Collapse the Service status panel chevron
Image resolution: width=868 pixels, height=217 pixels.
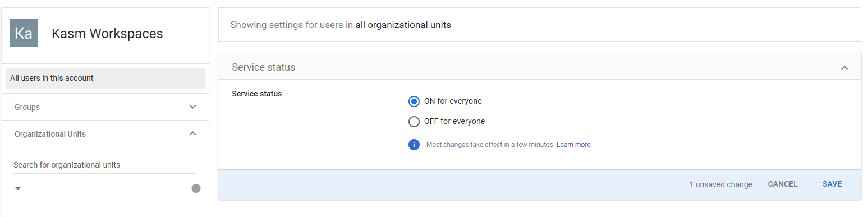(844, 68)
